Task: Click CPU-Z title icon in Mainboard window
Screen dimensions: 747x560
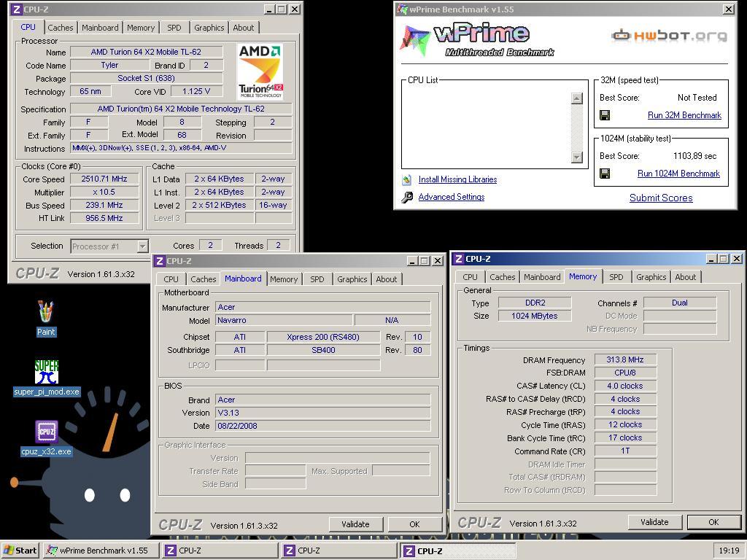Action: [160, 261]
